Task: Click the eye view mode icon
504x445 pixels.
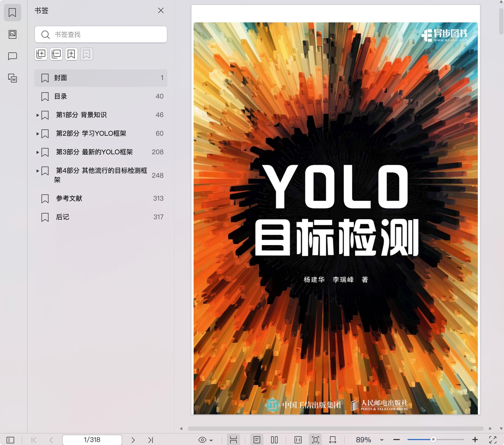Action: coord(202,440)
